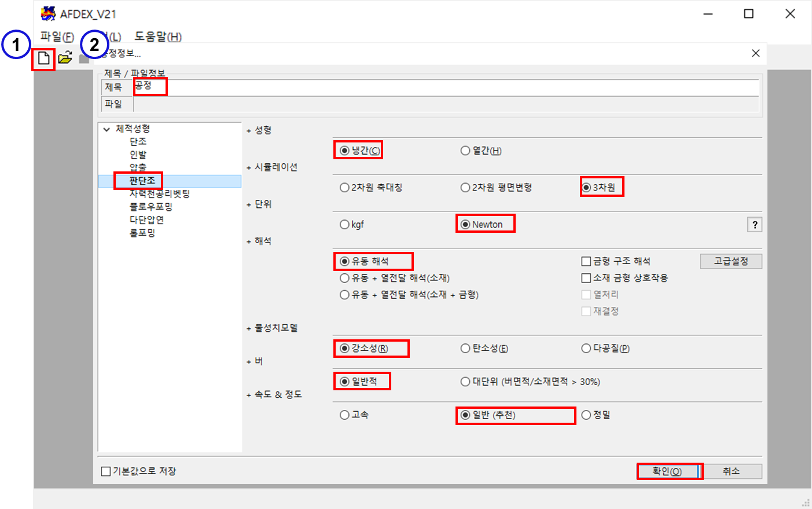Click the New file icon in toolbar
Screen dimensions: 812x509
(43, 58)
